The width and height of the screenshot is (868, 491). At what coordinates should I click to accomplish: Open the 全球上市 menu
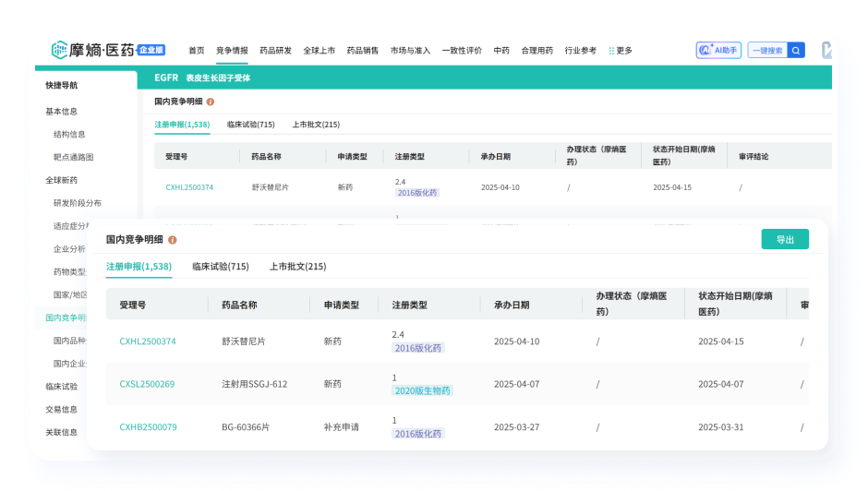319,51
